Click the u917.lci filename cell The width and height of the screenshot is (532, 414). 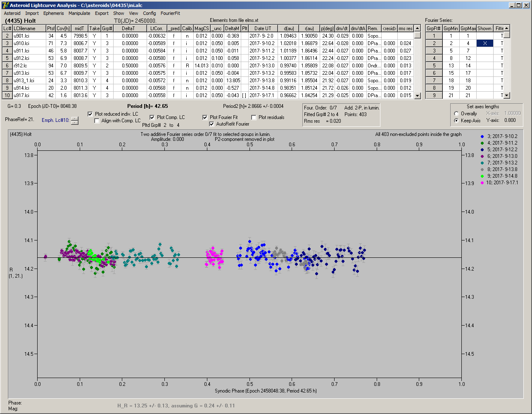[29, 95]
